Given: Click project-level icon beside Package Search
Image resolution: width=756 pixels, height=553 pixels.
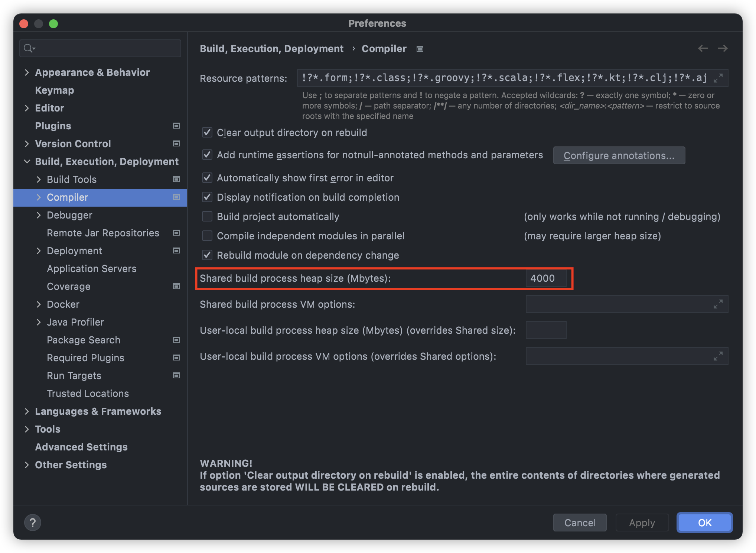Looking at the screenshot, I should 176,340.
